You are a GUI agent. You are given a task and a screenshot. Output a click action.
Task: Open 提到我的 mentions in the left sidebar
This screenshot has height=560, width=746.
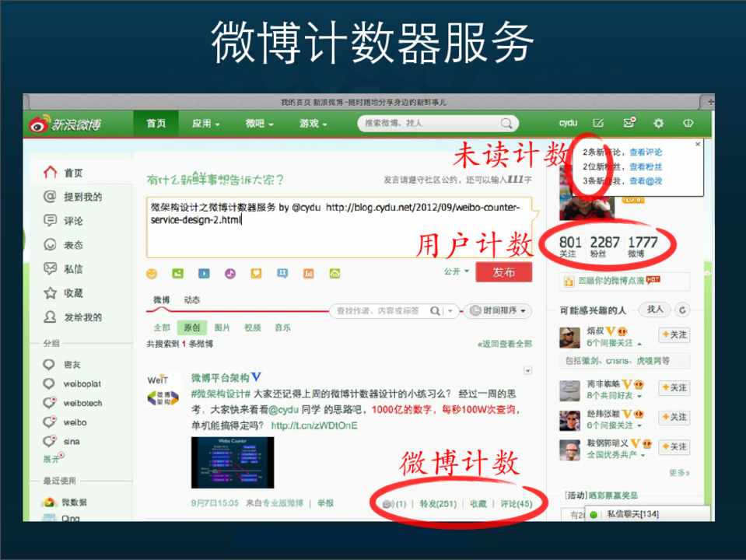point(82,197)
